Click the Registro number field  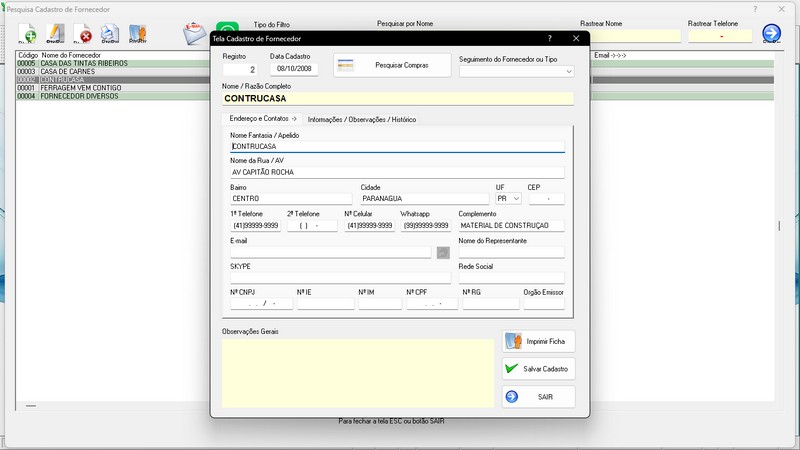240,69
